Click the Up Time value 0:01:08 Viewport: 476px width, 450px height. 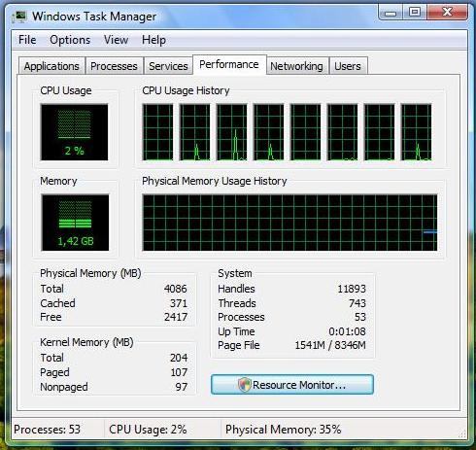point(347,331)
